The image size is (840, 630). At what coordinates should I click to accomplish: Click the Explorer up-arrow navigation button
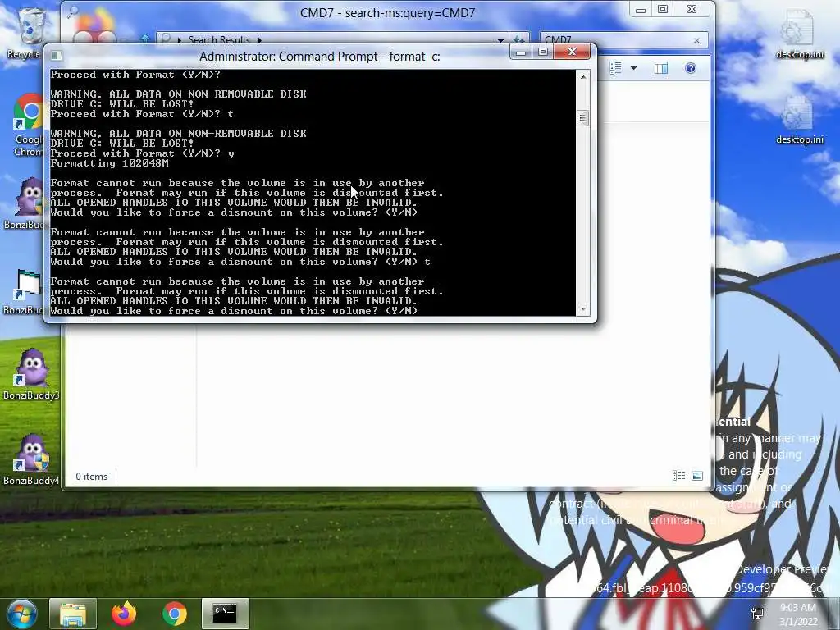[145, 39]
